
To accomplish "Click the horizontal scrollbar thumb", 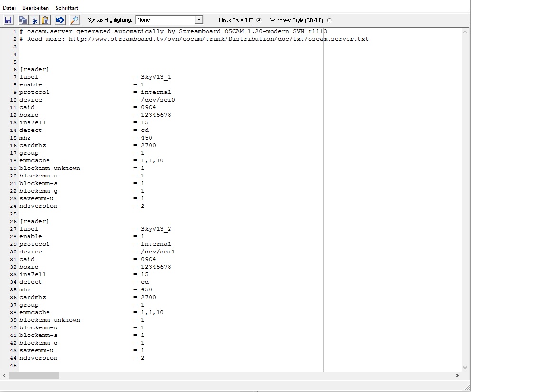I will pos(33,375).
